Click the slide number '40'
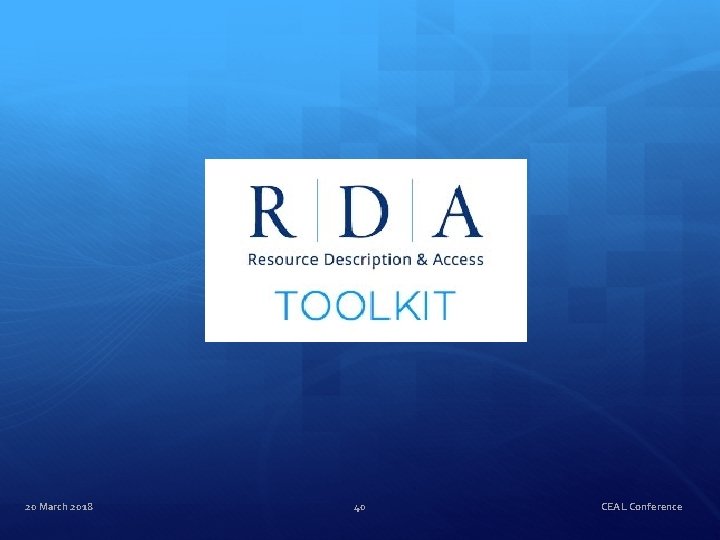The image size is (720, 540). click(360, 507)
